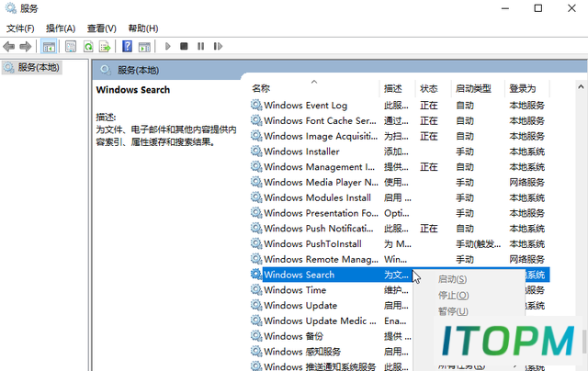Screen dimensions: 588x371
Task: Click the gear icon beside Windows Management Instrumentation
Action: [x=256, y=166]
